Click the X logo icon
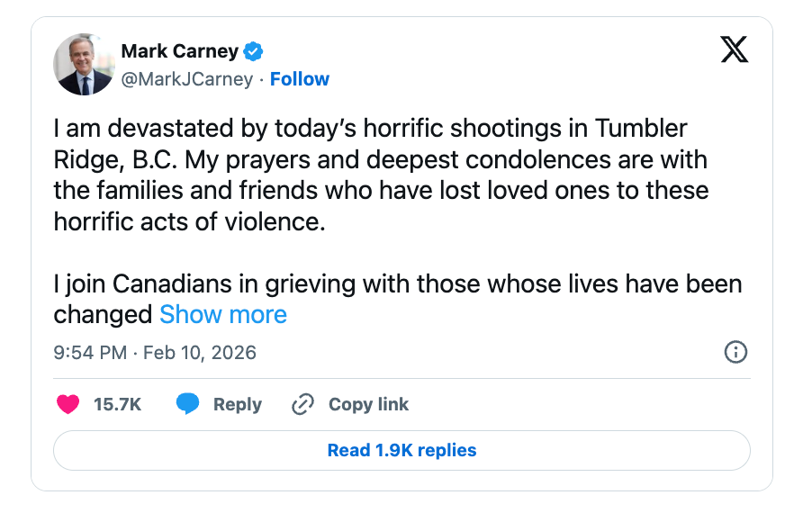This screenshot has width=812, height=513. (735, 50)
